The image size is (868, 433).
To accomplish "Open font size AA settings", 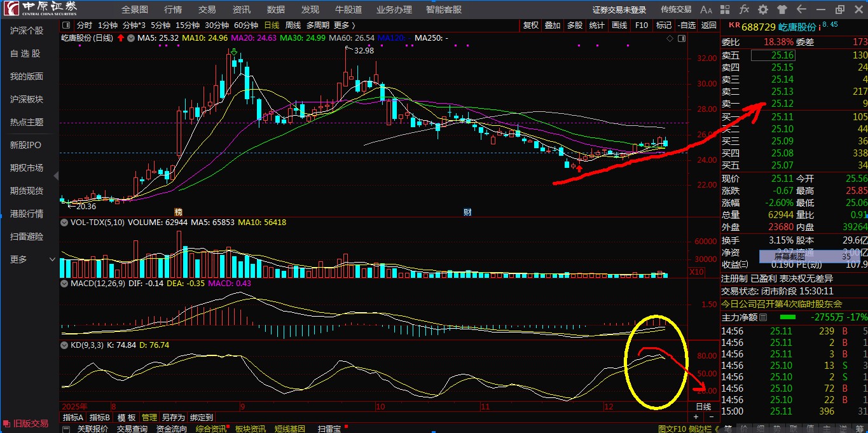I will coord(706,10).
